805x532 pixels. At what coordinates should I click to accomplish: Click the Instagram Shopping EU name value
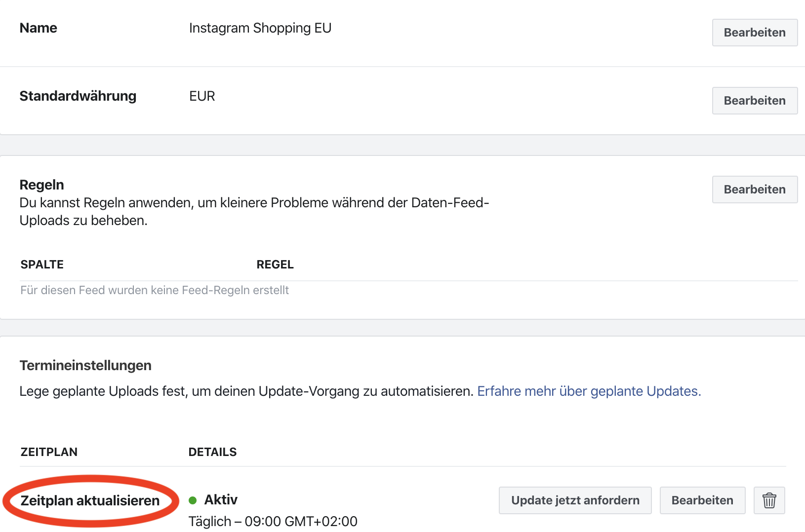tap(260, 28)
